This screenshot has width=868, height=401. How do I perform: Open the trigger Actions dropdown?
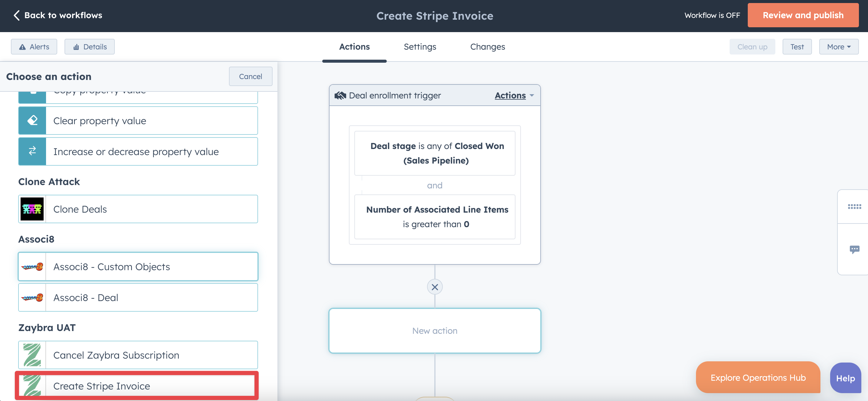[514, 96]
